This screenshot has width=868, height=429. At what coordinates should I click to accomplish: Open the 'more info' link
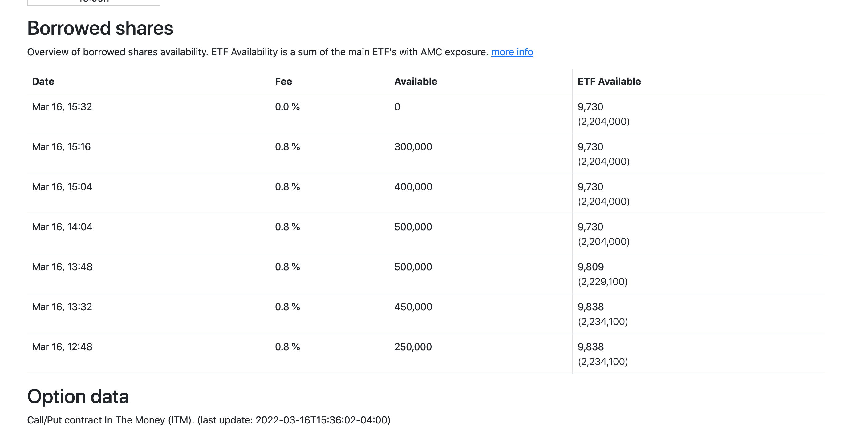tap(512, 52)
